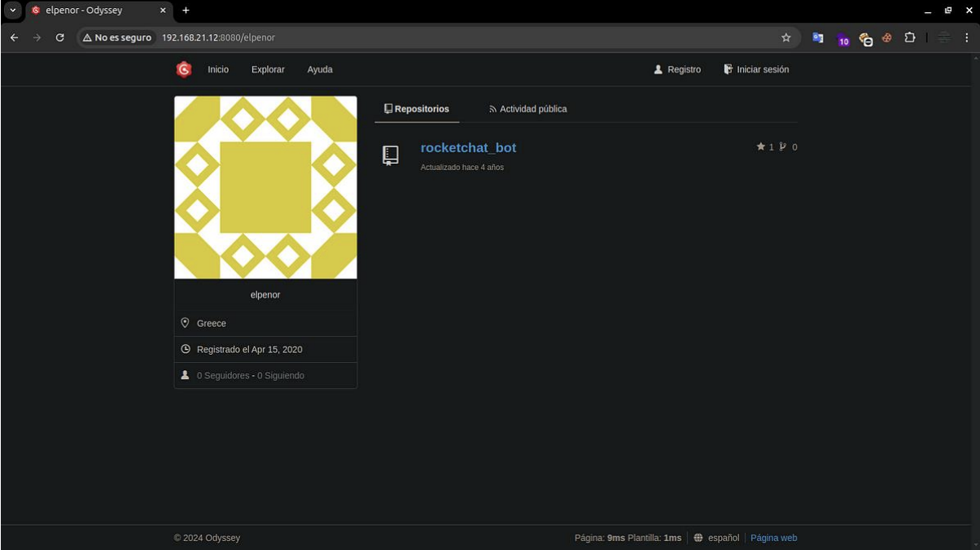
Task: Select the Repositorios tab
Action: point(417,109)
